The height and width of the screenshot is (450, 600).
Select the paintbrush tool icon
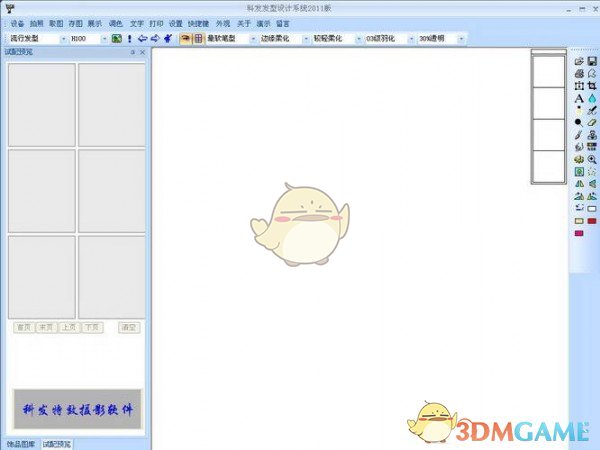[579, 135]
